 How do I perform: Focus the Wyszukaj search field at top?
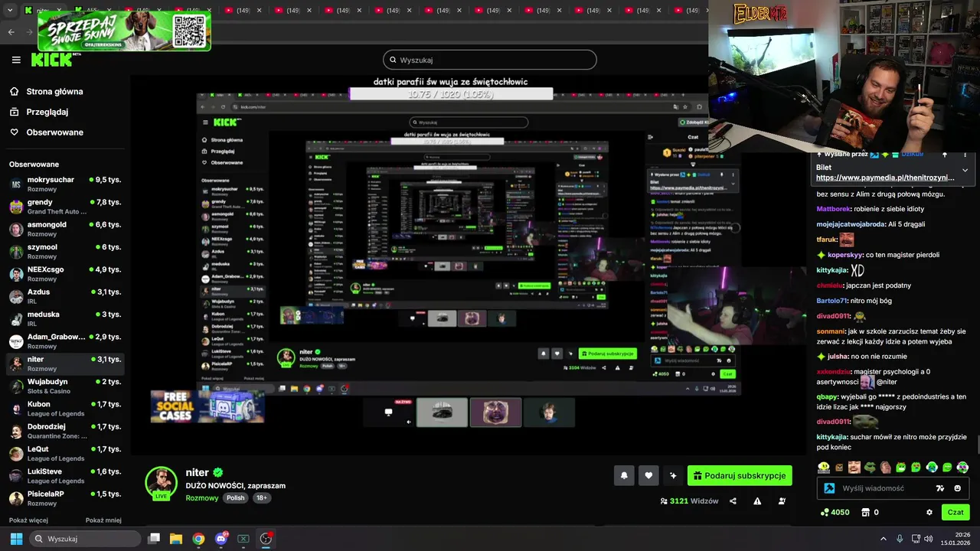pyautogui.click(x=490, y=60)
